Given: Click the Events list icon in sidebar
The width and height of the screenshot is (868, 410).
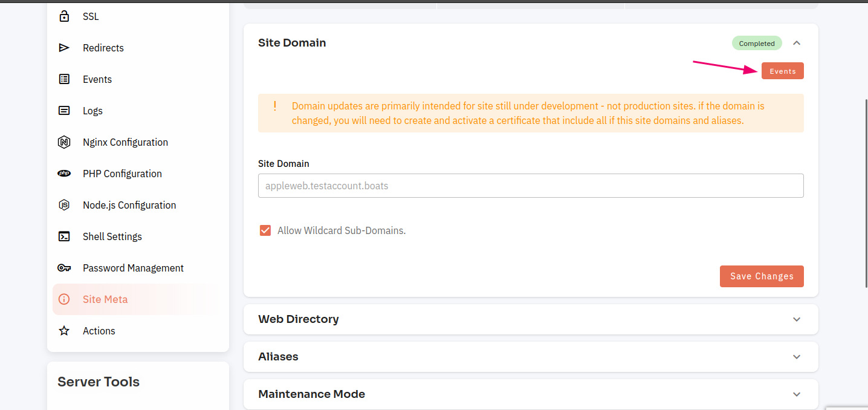Looking at the screenshot, I should [x=64, y=79].
